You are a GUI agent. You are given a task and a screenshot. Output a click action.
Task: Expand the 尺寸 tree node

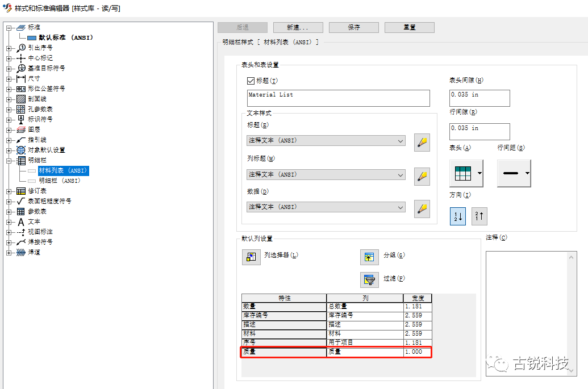[x=9, y=79]
